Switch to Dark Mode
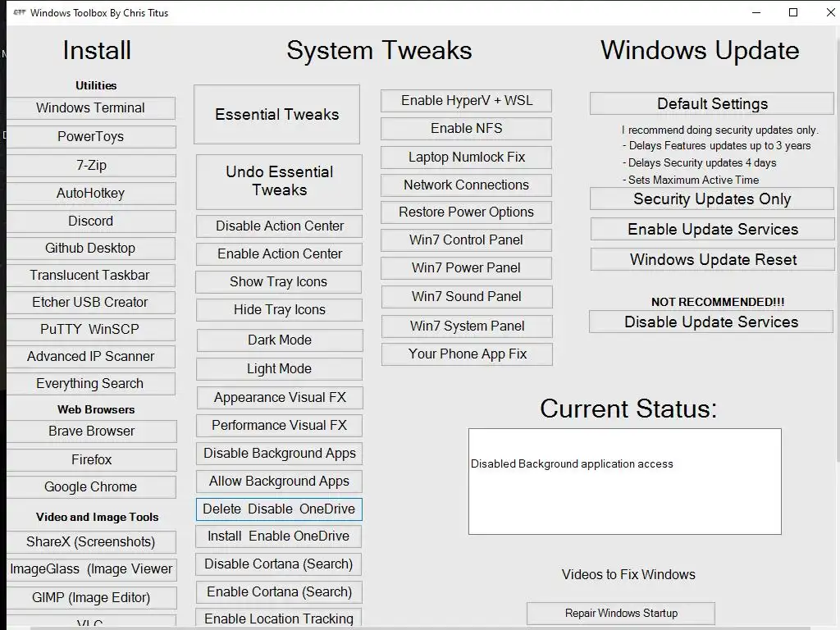 (280, 340)
